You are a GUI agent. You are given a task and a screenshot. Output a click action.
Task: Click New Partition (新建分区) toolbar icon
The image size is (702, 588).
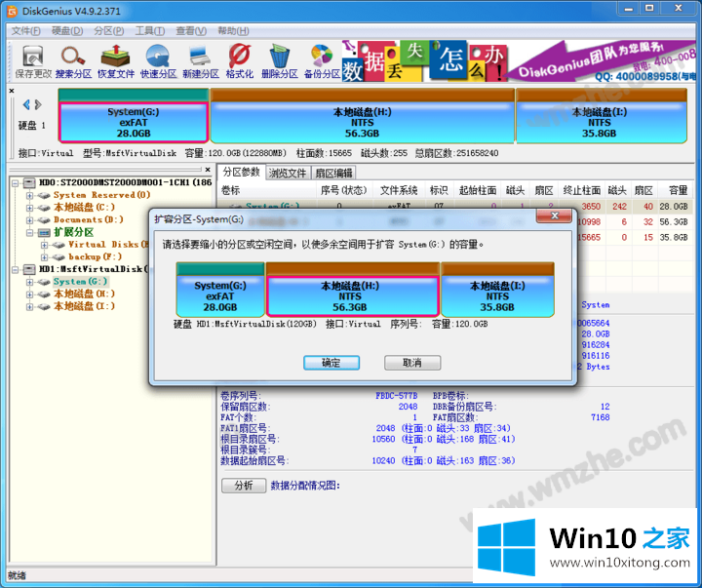[200, 61]
